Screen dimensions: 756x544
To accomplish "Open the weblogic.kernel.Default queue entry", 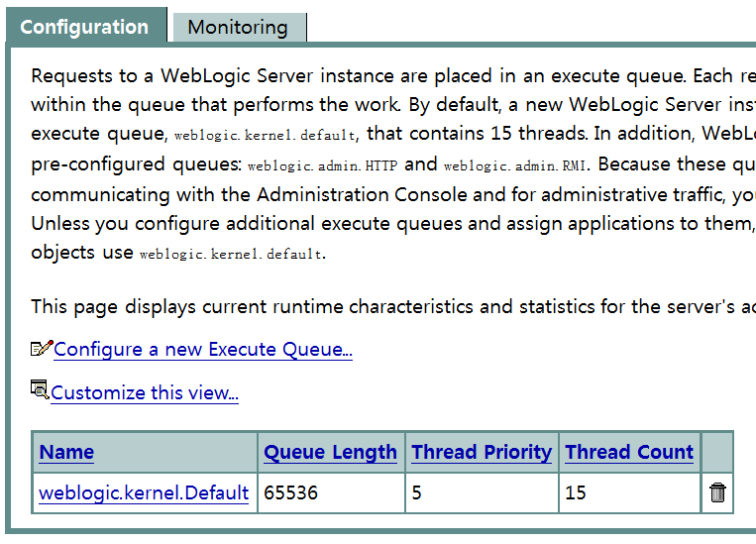I will pyautogui.click(x=144, y=492).
